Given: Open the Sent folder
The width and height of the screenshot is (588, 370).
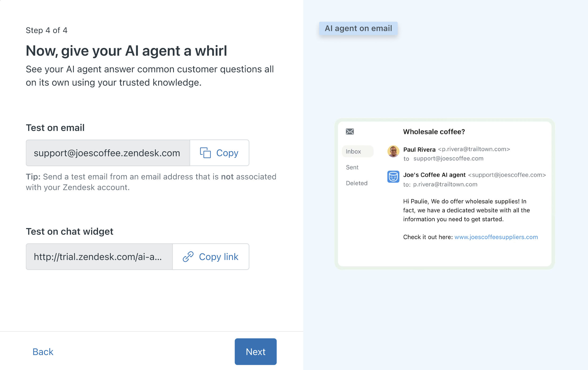Looking at the screenshot, I should coord(352,167).
